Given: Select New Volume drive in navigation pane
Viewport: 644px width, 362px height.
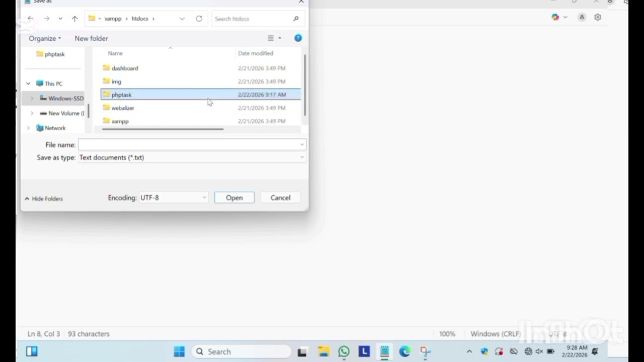Looking at the screenshot, I should (61, 113).
